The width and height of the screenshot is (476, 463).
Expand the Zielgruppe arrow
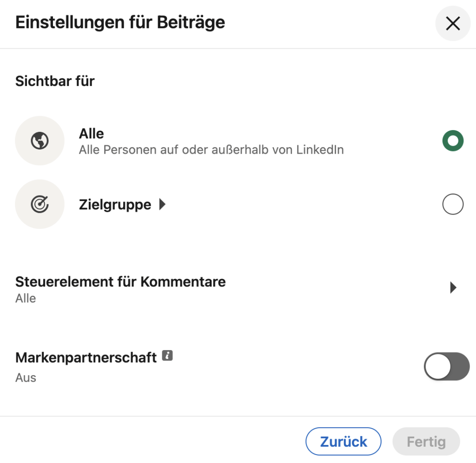pyautogui.click(x=162, y=204)
